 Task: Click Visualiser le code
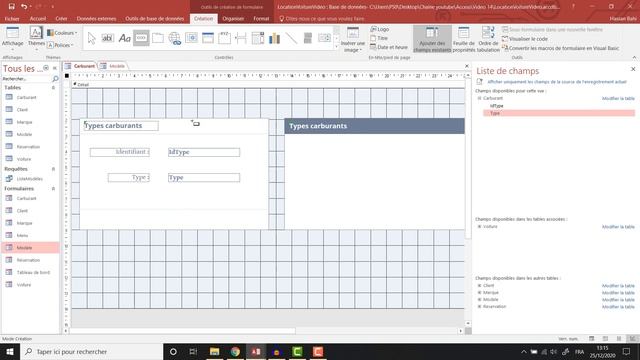[x=525, y=39]
